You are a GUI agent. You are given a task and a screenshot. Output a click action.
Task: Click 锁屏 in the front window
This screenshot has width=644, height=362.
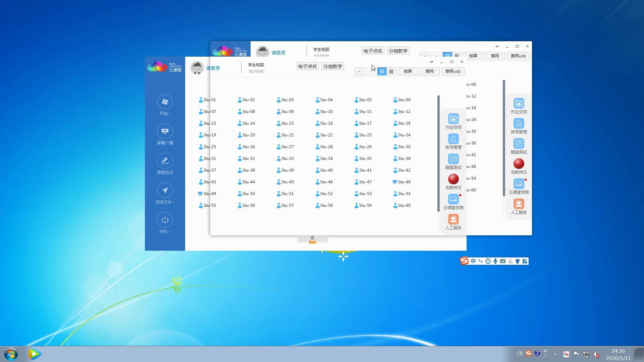(x=408, y=71)
